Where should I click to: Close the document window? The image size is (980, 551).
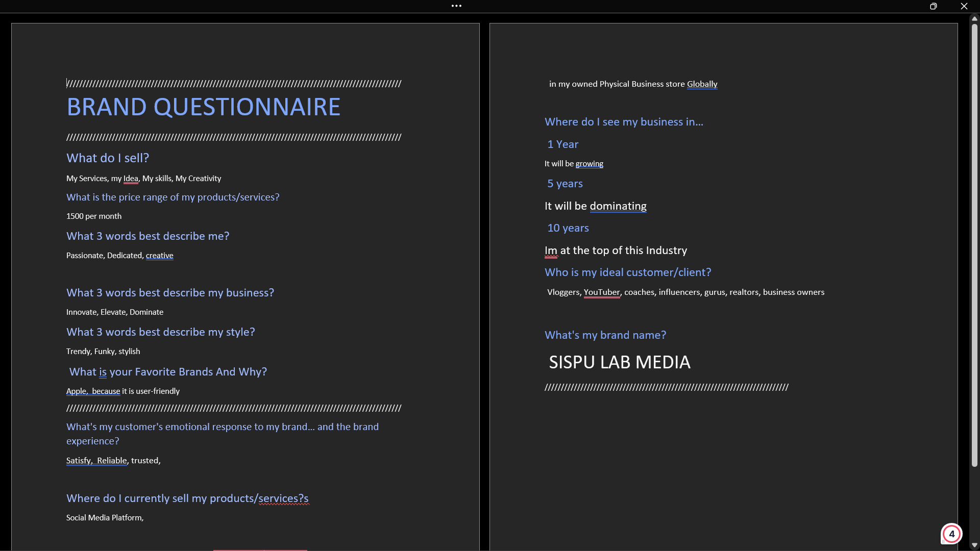(964, 6)
